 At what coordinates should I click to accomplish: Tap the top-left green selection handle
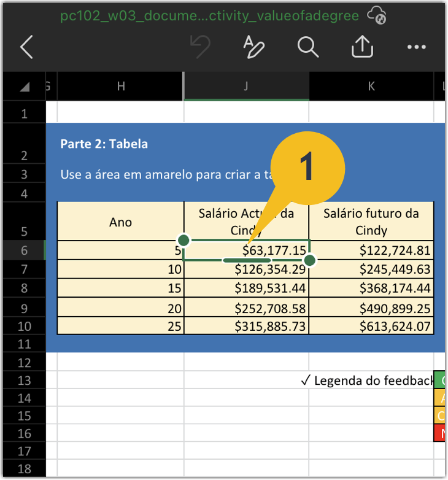coord(183,240)
